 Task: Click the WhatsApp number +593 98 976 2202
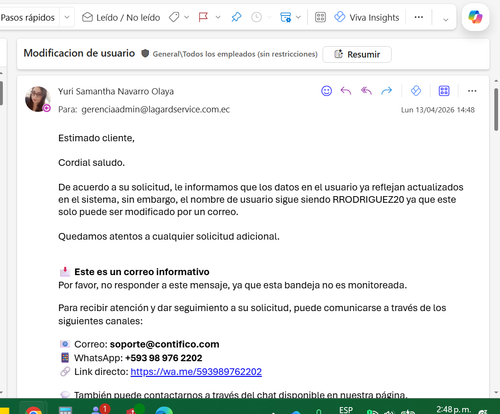tap(163, 358)
